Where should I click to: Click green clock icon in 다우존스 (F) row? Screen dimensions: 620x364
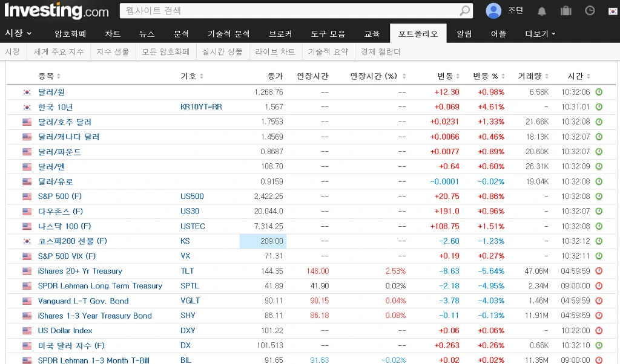coord(599,211)
